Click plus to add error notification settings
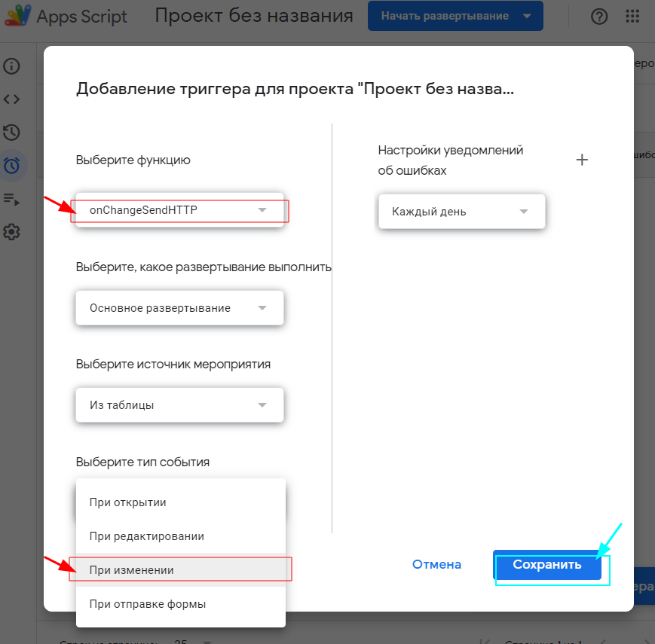This screenshot has width=655, height=644. point(582,160)
